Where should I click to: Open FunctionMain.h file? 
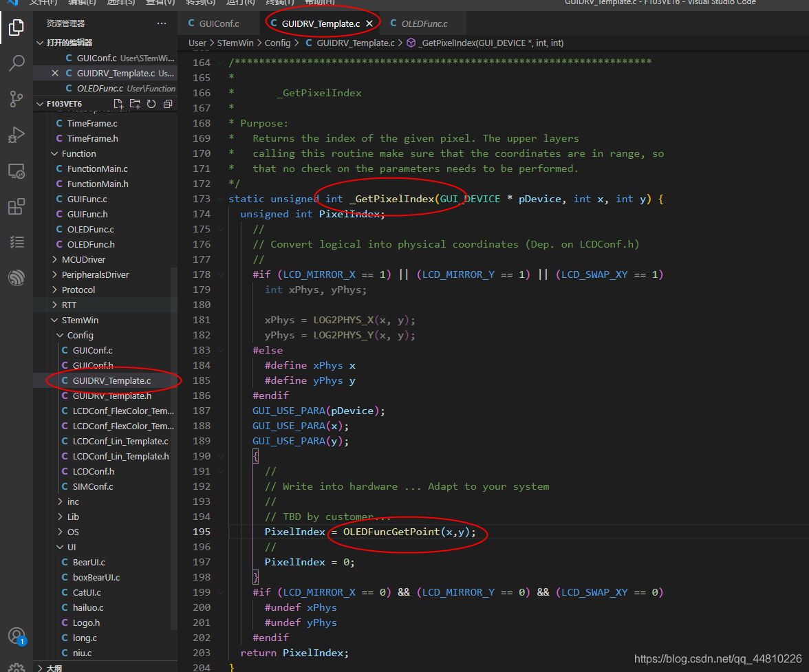point(98,184)
